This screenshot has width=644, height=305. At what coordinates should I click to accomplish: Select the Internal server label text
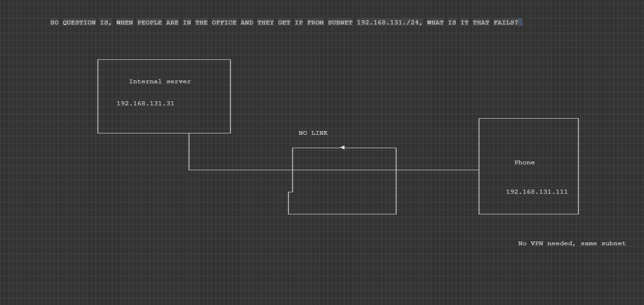[160, 81]
